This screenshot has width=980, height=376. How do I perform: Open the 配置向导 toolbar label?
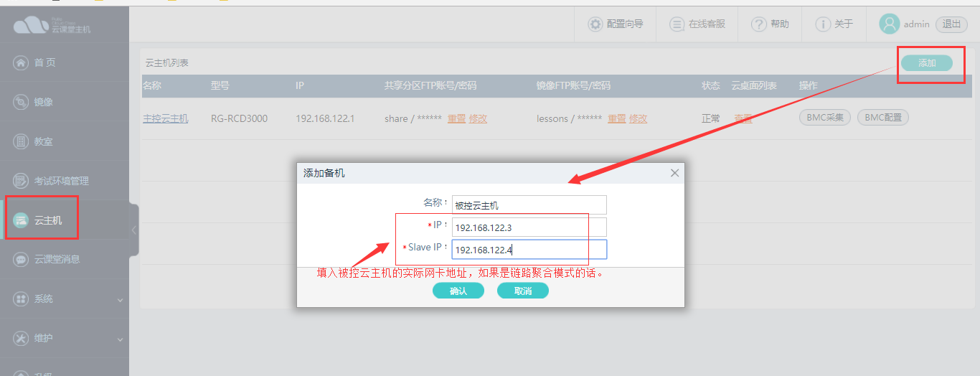click(625, 24)
